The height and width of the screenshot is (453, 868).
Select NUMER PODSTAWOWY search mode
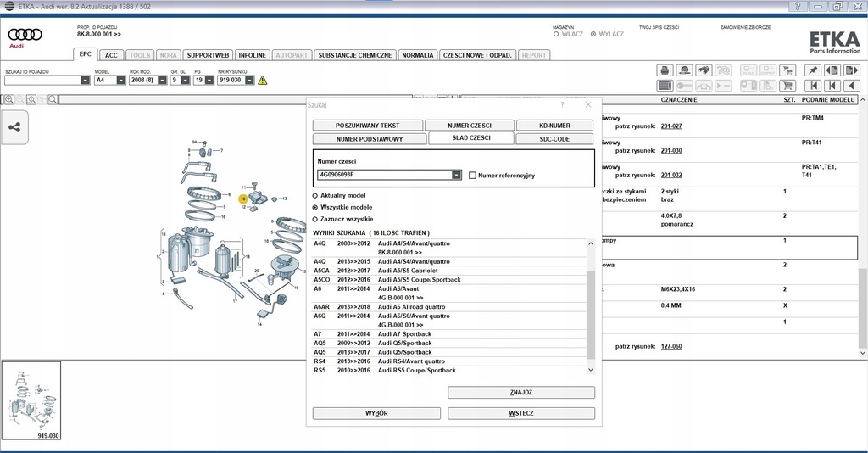point(370,139)
